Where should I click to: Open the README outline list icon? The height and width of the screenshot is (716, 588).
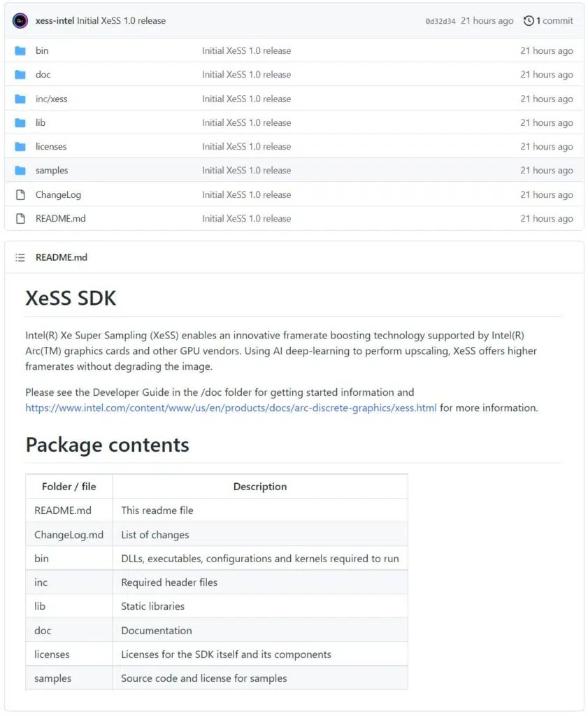(x=20, y=257)
